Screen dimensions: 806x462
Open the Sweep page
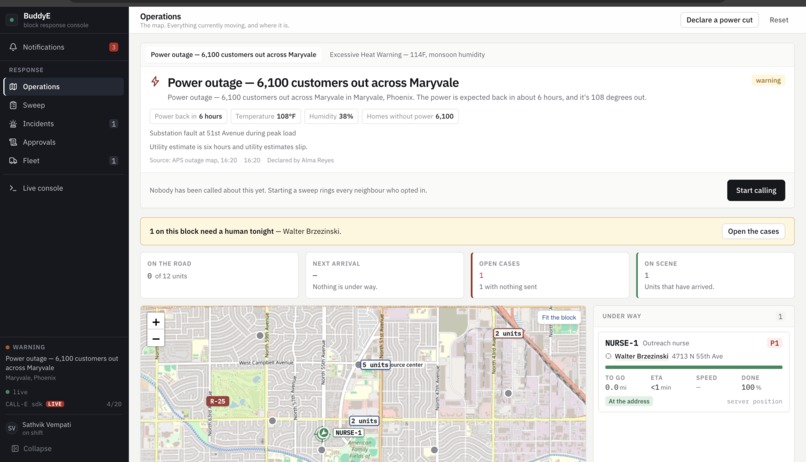(x=64, y=105)
